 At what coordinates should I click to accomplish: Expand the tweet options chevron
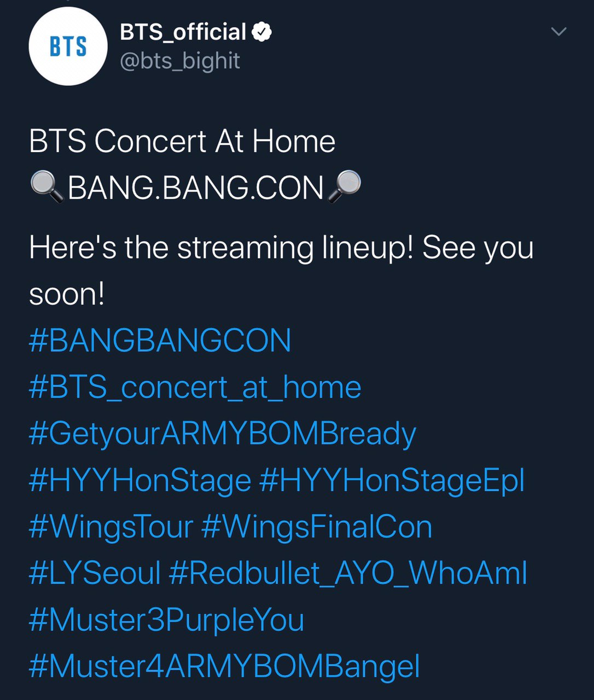tap(558, 32)
